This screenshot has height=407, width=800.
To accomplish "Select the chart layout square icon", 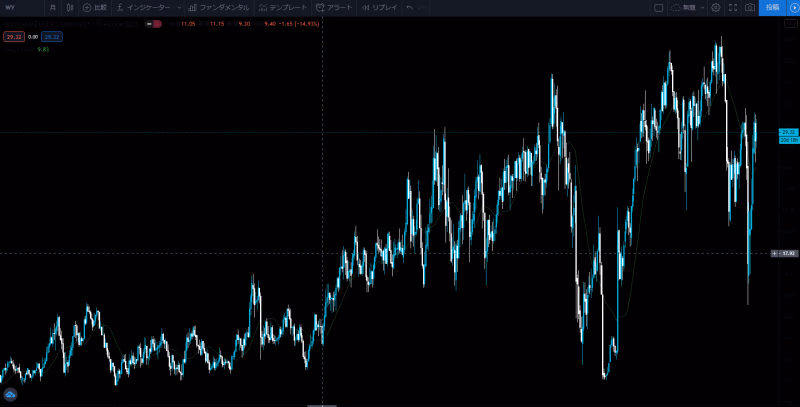I will (658, 7).
